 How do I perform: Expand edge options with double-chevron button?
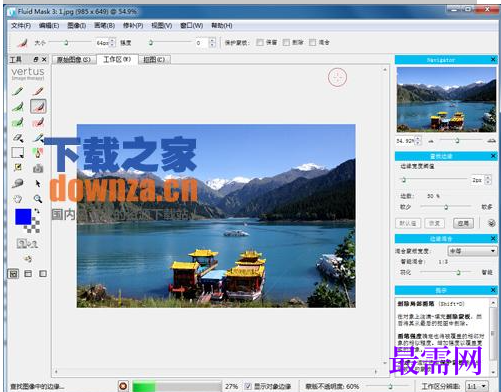pos(491,223)
